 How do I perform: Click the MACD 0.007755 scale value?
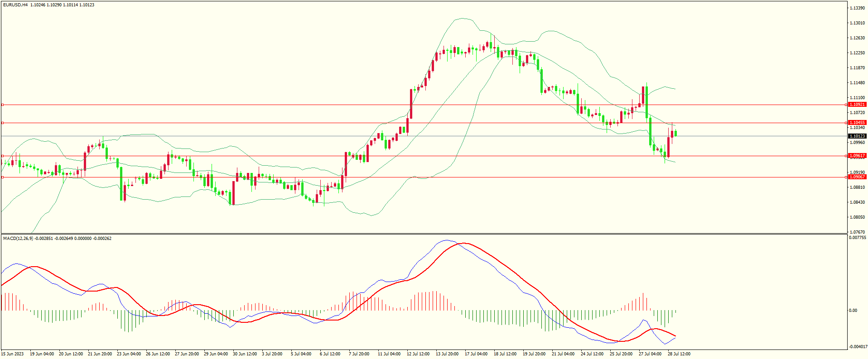coord(858,238)
